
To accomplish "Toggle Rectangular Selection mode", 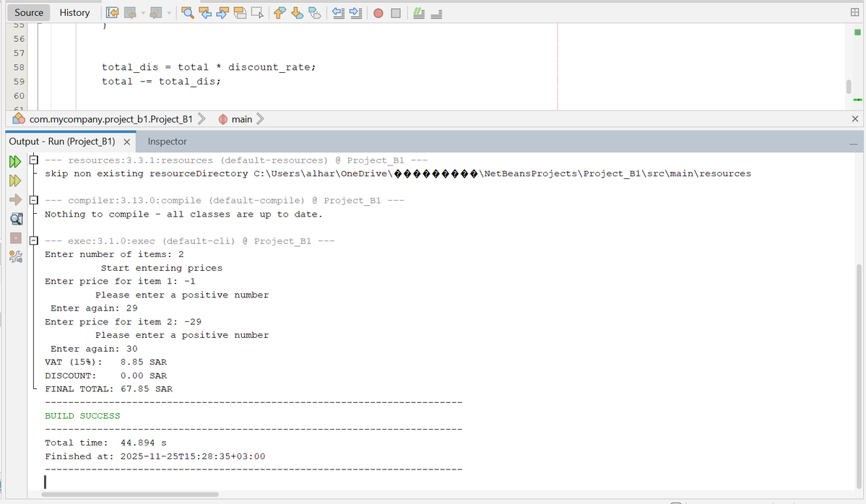I will (x=257, y=13).
